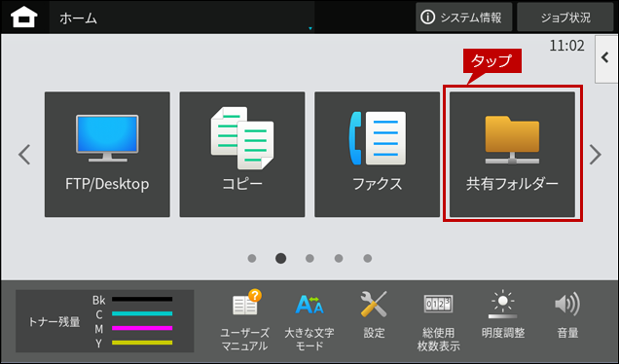This screenshot has height=364, width=619.
Task: Open the ホーム title bar dropdown
Action: [182, 18]
